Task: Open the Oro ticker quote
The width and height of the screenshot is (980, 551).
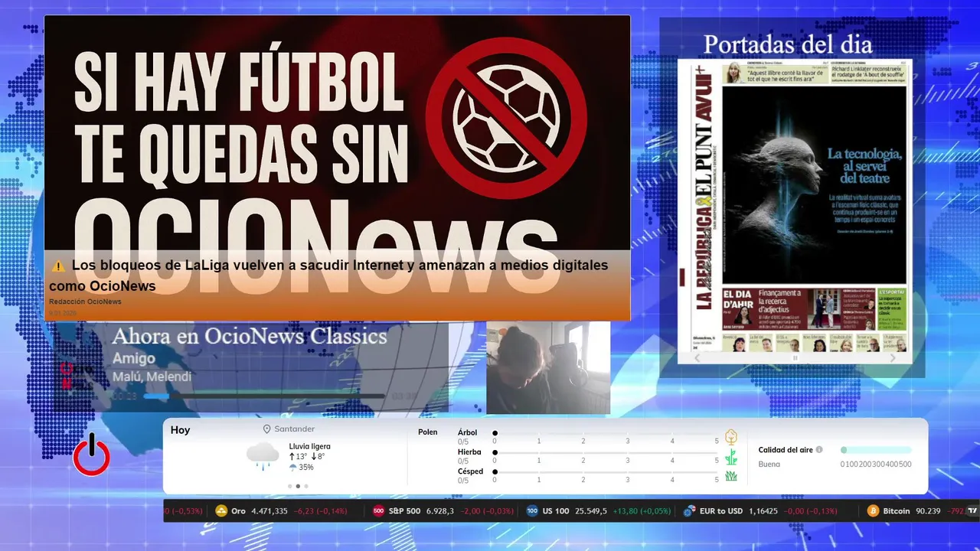Action: pyautogui.click(x=282, y=510)
